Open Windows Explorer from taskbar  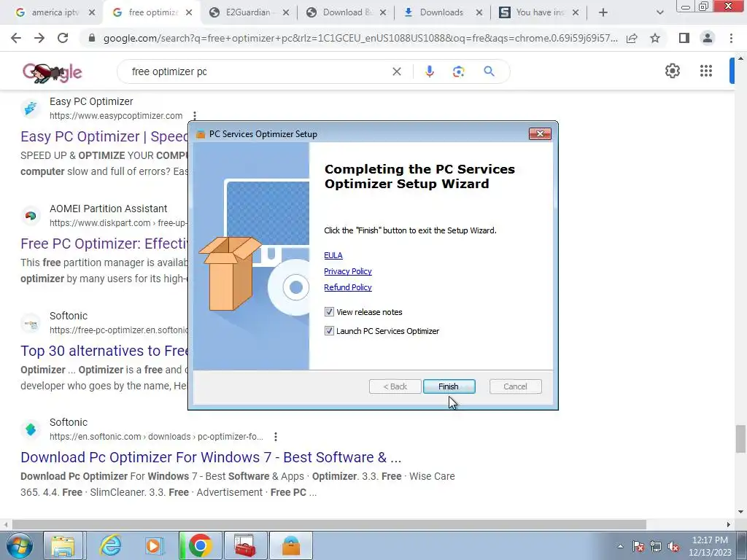(x=63, y=545)
